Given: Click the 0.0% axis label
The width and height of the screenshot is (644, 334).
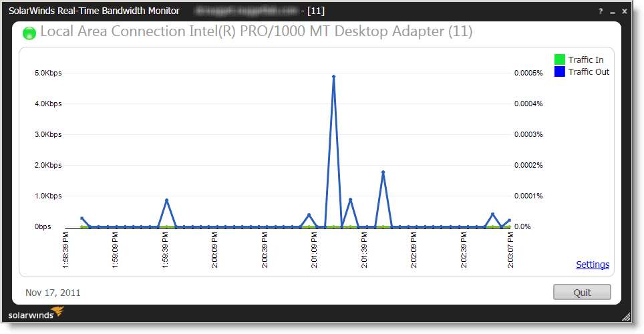Looking at the screenshot, I should (x=522, y=226).
